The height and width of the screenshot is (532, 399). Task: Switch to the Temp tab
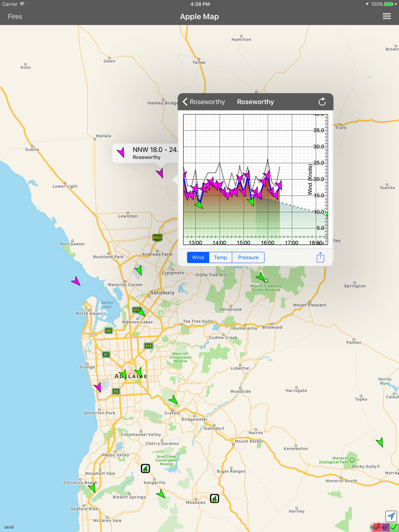click(220, 258)
